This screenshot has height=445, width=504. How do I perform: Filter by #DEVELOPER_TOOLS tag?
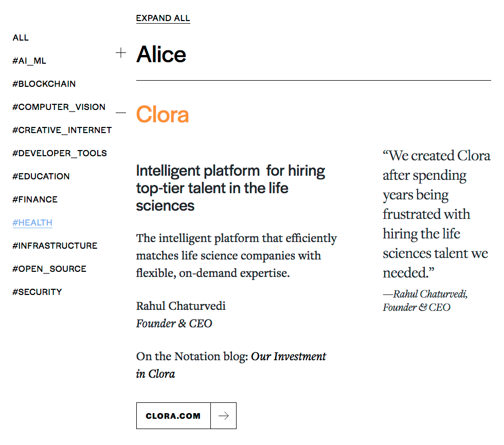(x=60, y=154)
